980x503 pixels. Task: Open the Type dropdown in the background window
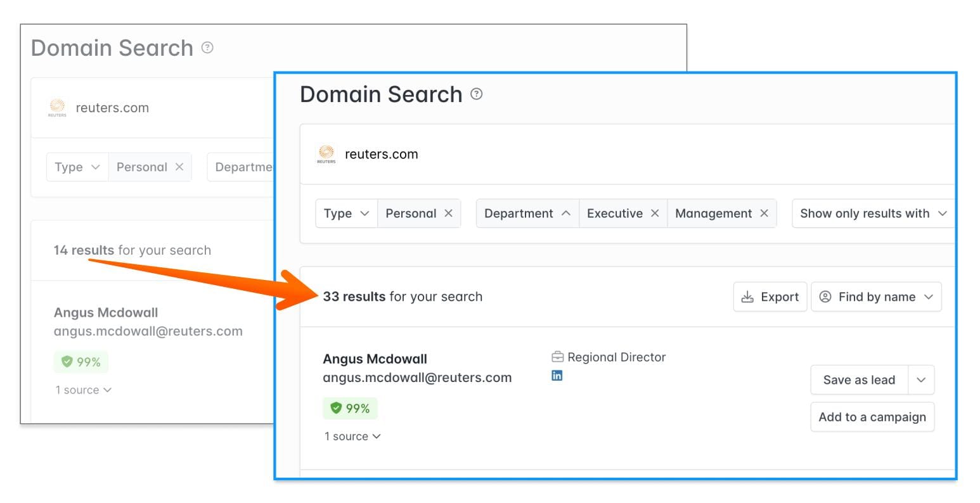pos(77,167)
